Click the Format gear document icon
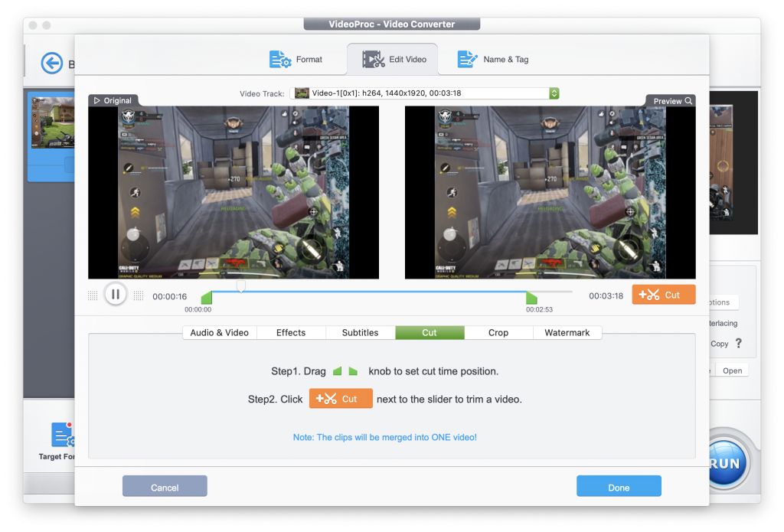The width and height of the screenshot is (784, 532). pyautogui.click(x=279, y=60)
